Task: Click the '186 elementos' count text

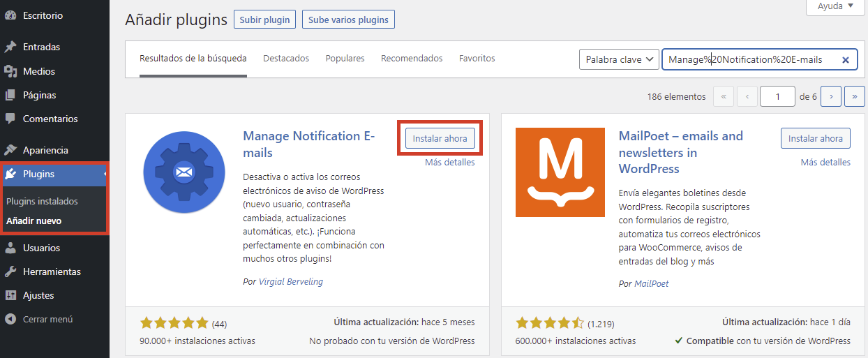Action: [676, 97]
